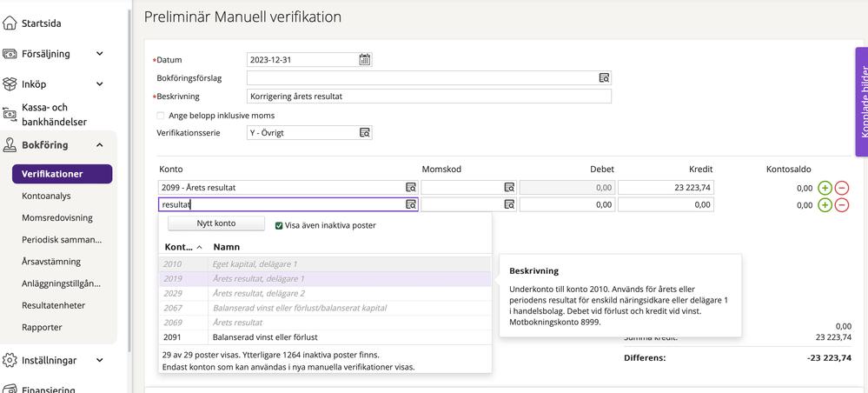Open the Verifikationsserie lookup icon
The height and width of the screenshot is (393, 868).
click(x=365, y=133)
